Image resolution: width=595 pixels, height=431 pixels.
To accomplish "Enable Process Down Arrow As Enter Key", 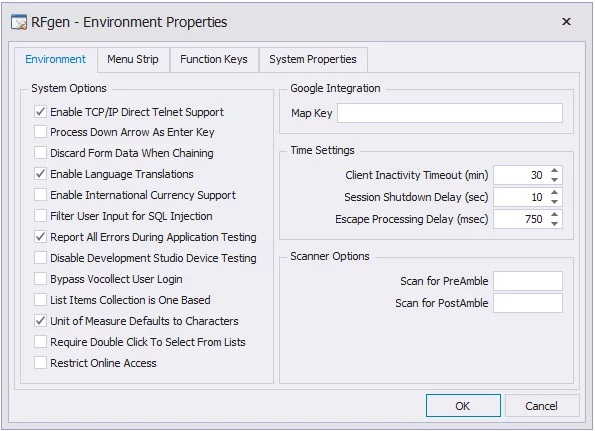I will 40,132.
